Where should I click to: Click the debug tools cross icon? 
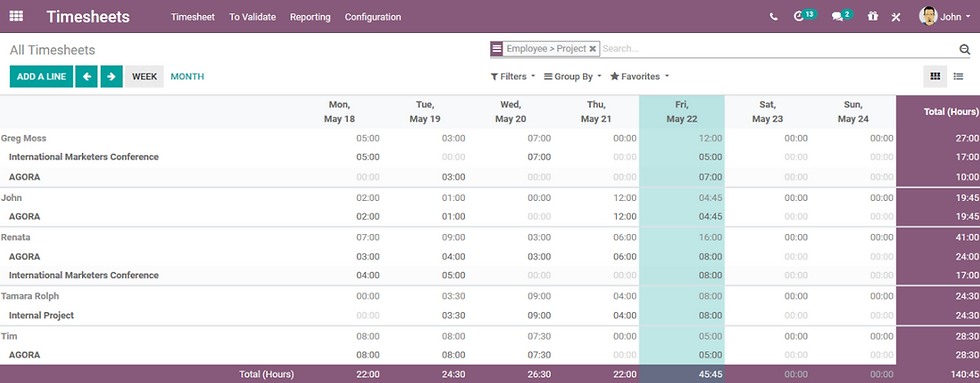[896, 17]
